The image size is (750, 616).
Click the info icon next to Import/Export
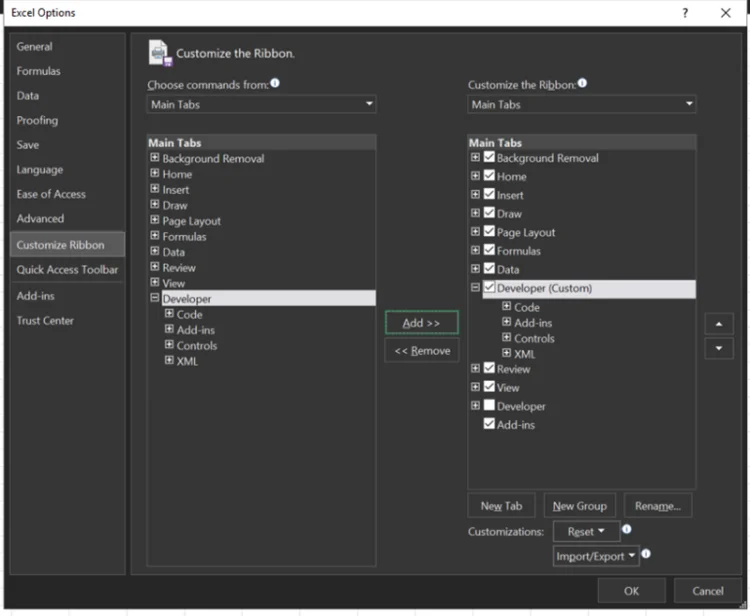point(646,554)
